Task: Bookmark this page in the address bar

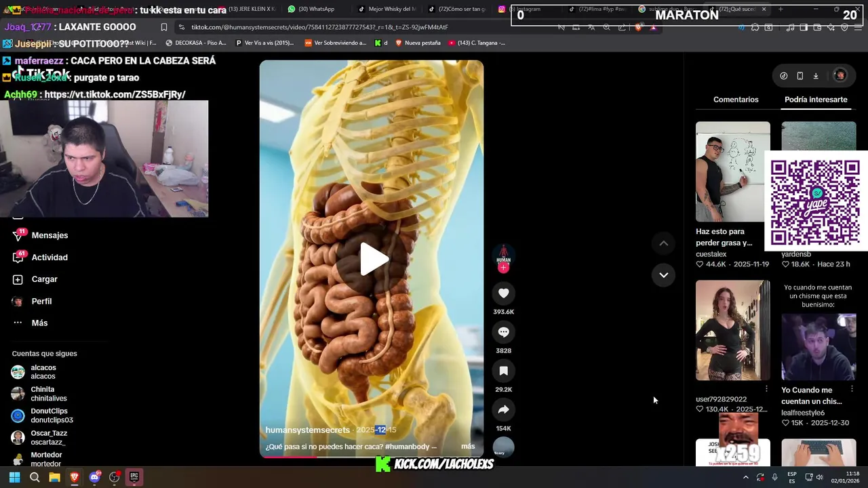Action: point(164,27)
